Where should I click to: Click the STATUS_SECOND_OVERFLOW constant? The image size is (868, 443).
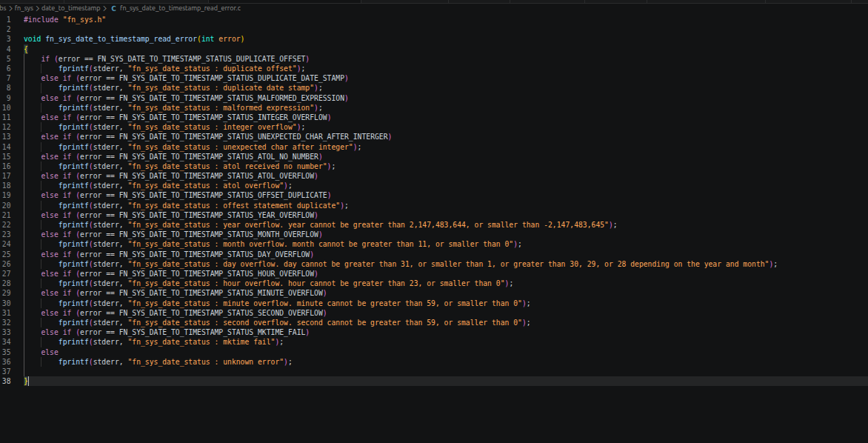[220, 313]
